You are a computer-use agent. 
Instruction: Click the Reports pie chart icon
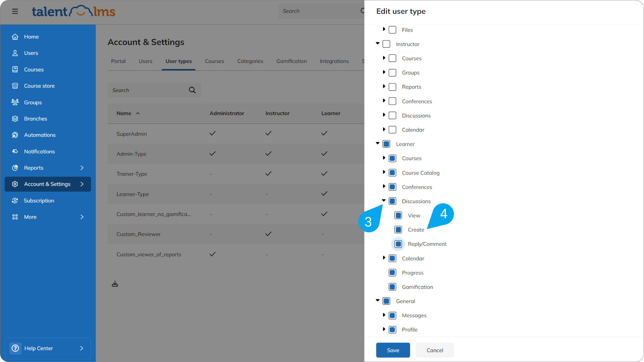tap(15, 168)
